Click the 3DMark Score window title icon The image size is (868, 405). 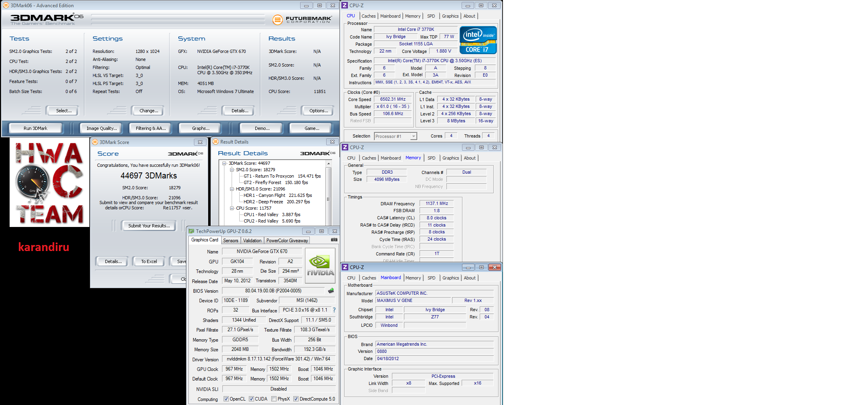(95, 142)
